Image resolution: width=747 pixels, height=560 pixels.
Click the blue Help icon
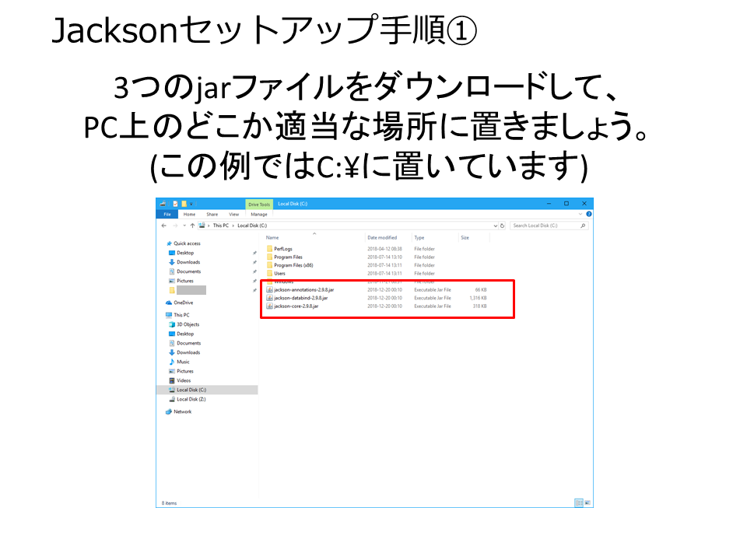589,215
